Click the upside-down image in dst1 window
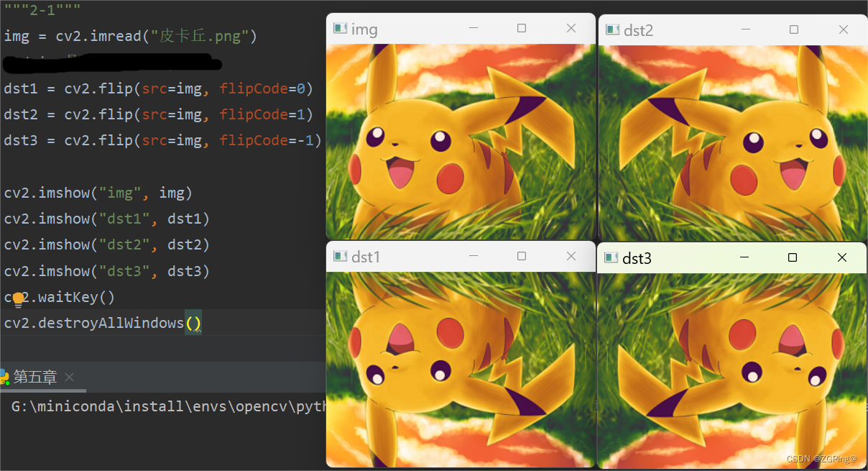Screen dimensions: 868x471 point(461,369)
